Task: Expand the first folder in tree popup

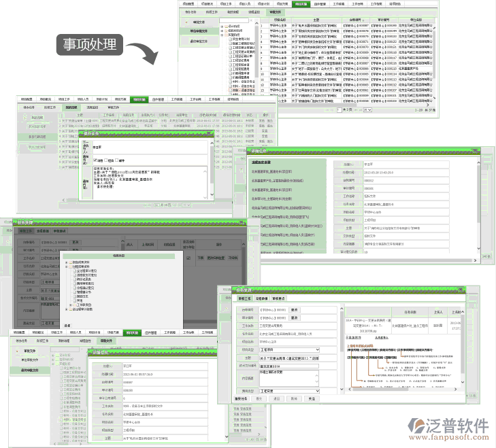Action: pyautogui.click(x=66, y=262)
